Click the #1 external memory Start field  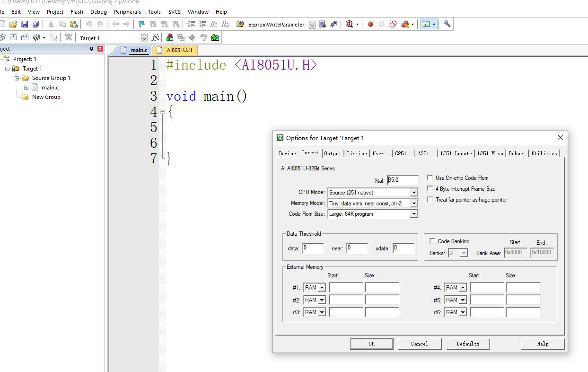tap(346, 288)
